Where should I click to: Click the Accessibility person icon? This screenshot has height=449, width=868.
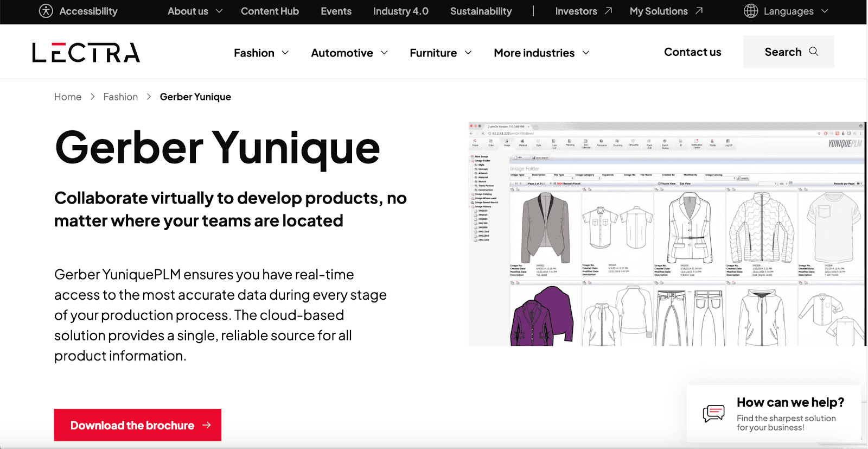pyautogui.click(x=46, y=11)
